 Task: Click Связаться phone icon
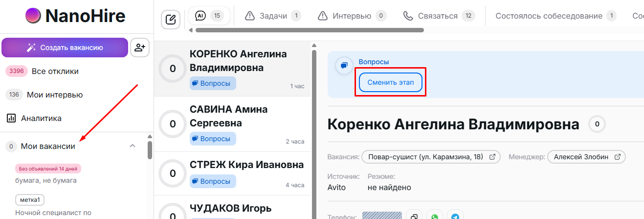pyautogui.click(x=408, y=16)
